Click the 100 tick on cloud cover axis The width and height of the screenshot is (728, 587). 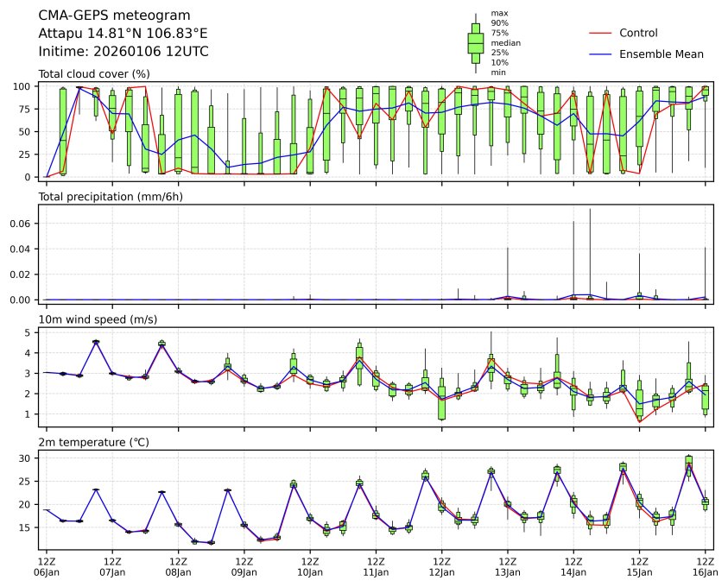23,86
